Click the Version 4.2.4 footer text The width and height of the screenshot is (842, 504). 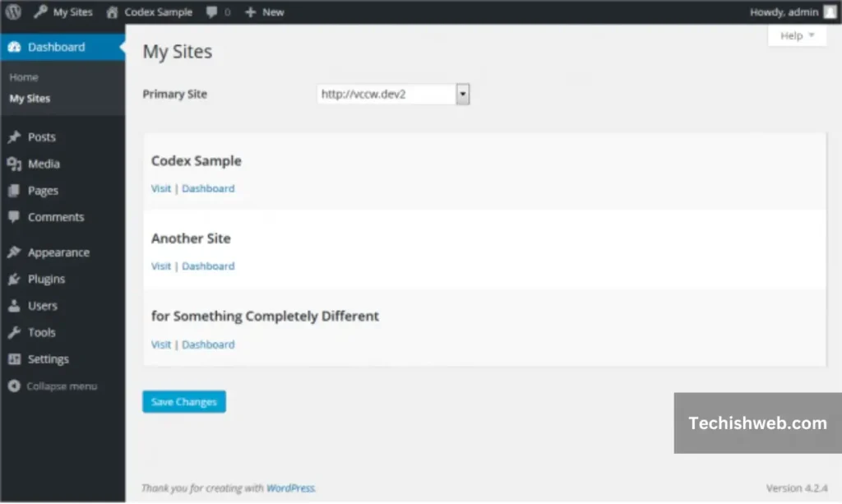(x=797, y=488)
